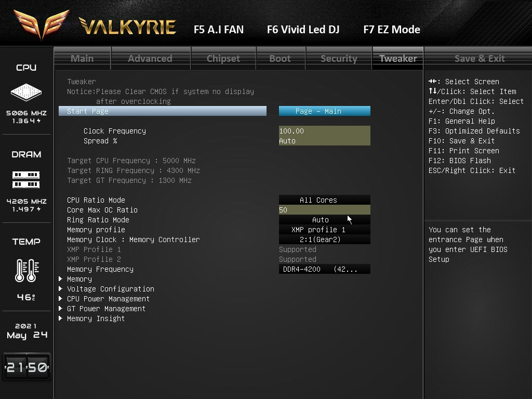Viewport: 532px width, 399px height.
Task: Change CPU Ratio Mode from All Cores
Action: coord(324,200)
